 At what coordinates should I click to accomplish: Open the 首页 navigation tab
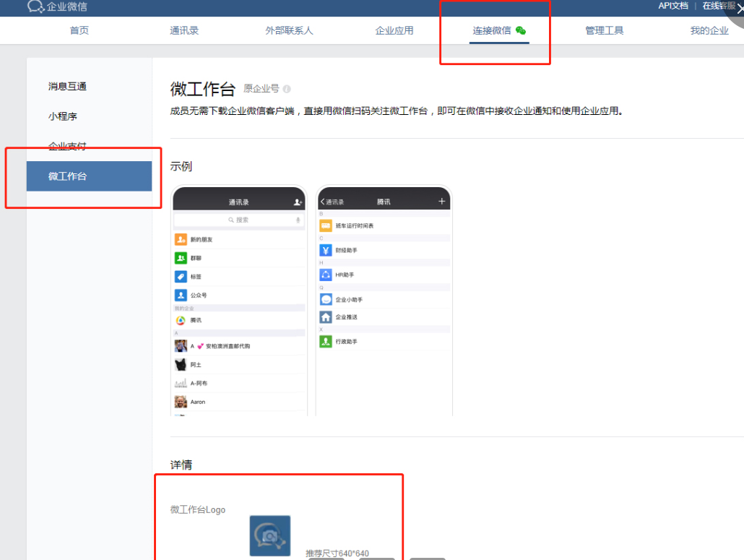click(x=79, y=30)
